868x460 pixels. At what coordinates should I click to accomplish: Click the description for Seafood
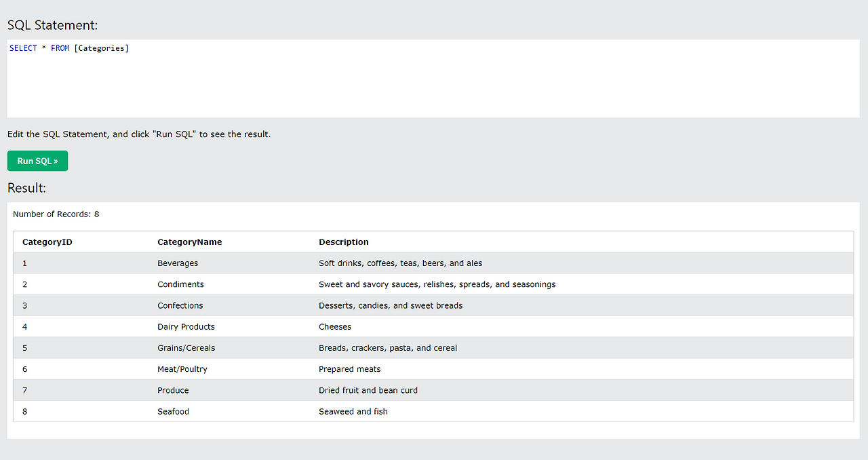click(x=353, y=411)
